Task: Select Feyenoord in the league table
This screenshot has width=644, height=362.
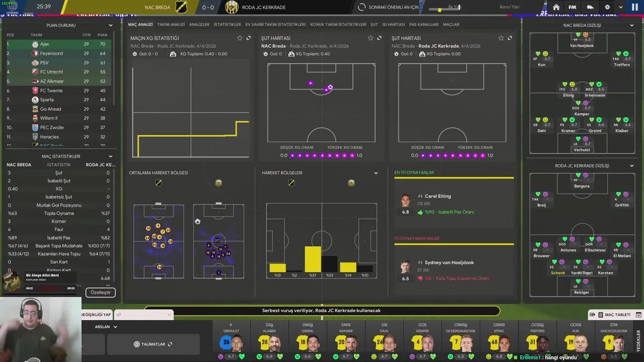Action: coord(59,53)
